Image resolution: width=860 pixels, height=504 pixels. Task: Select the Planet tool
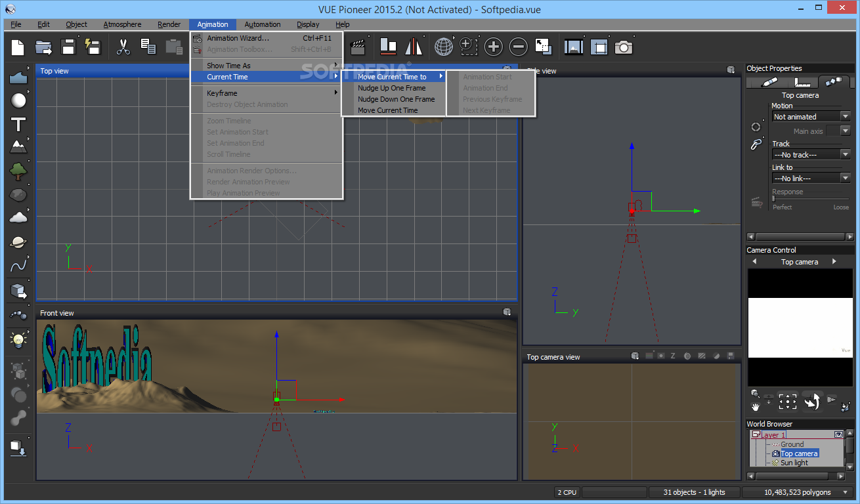(18, 242)
